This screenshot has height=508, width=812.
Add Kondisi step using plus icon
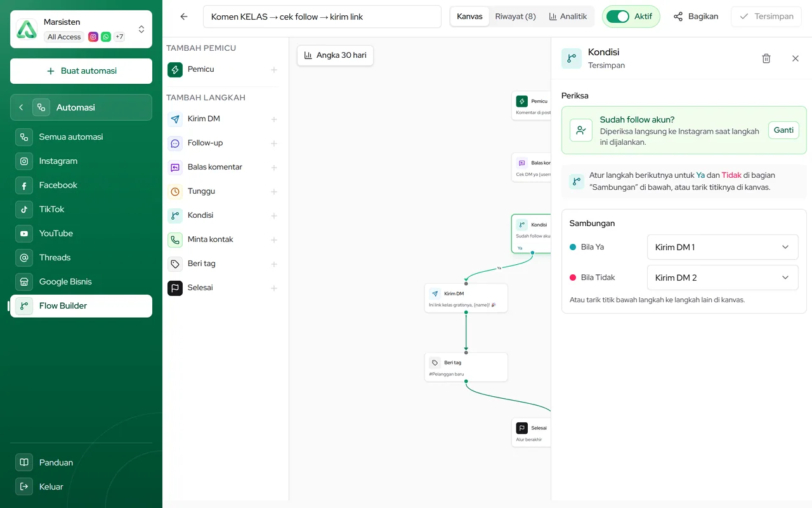point(274,216)
